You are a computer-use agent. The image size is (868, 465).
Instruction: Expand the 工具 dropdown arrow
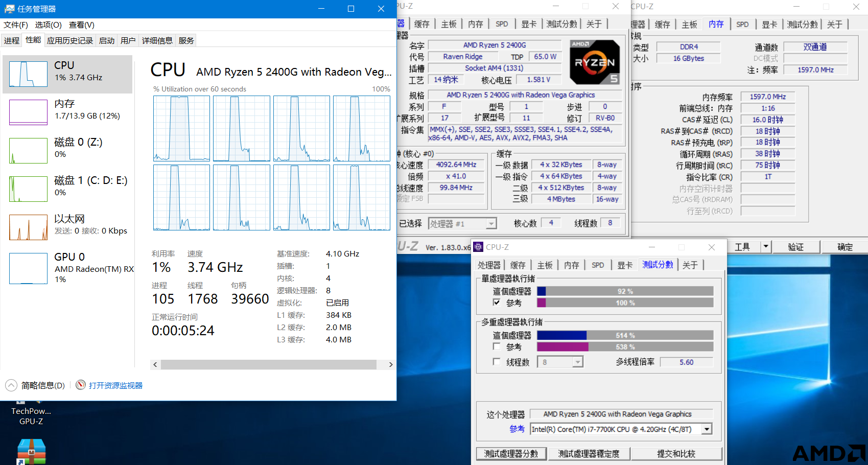(765, 247)
